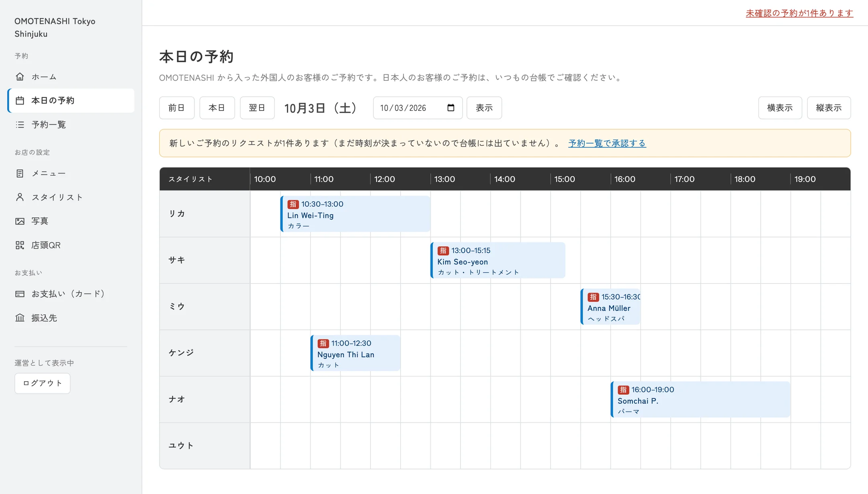
Task: Click the 14:00 time column header
Action: [x=505, y=179]
